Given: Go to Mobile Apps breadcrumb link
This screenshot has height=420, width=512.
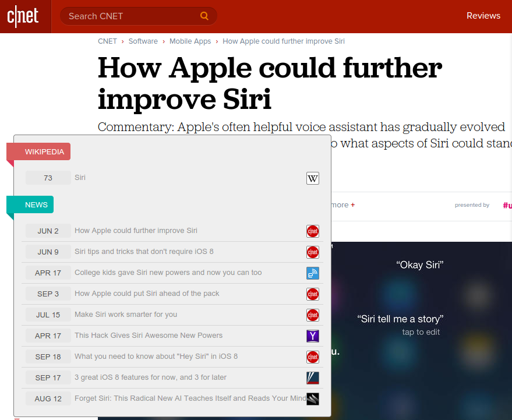Looking at the screenshot, I should click(x=190, y=41).
